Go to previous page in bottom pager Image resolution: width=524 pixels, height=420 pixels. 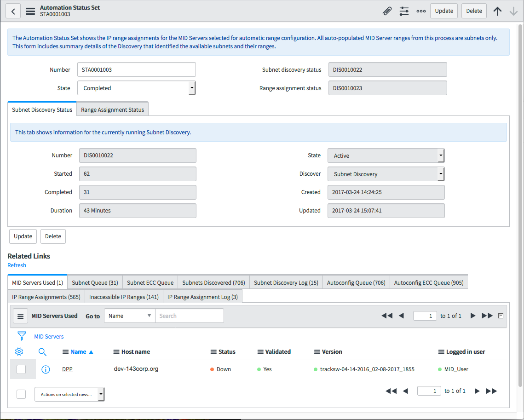(x=405, y=391)
